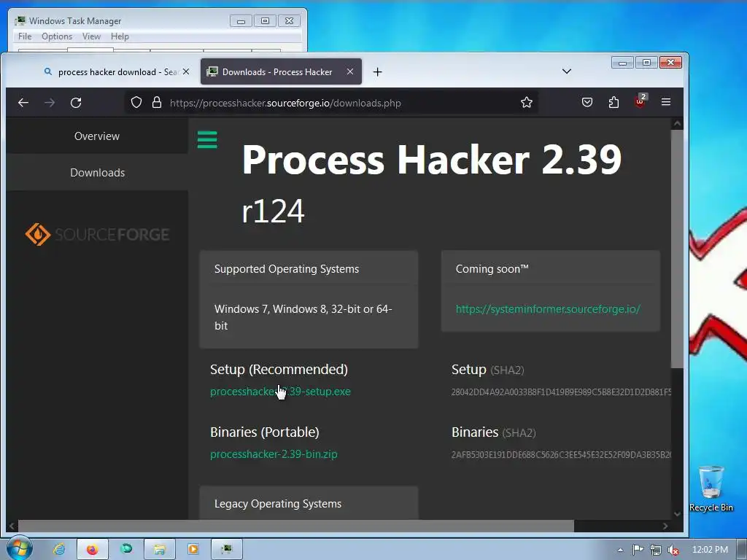The width and height of the screenshot is (747, 560).
Task: Download processhacker-2.39-bin.zip portable
Action: coord(274,454)
